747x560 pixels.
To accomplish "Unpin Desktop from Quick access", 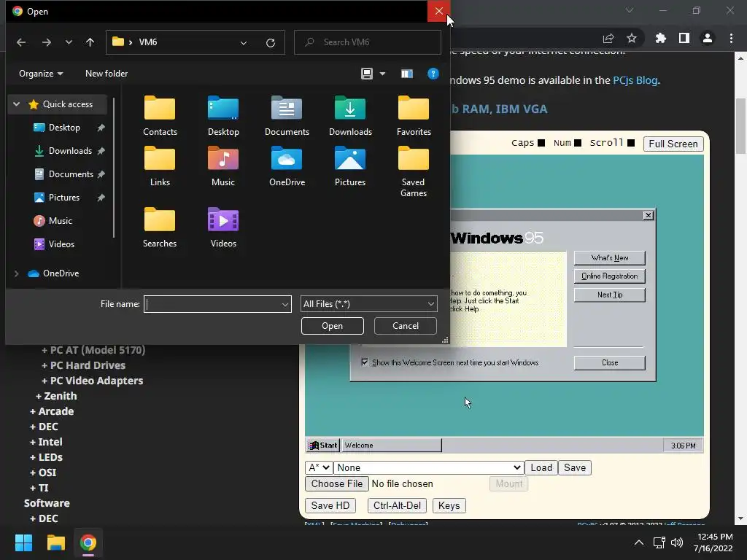I will tap(101, 128).
